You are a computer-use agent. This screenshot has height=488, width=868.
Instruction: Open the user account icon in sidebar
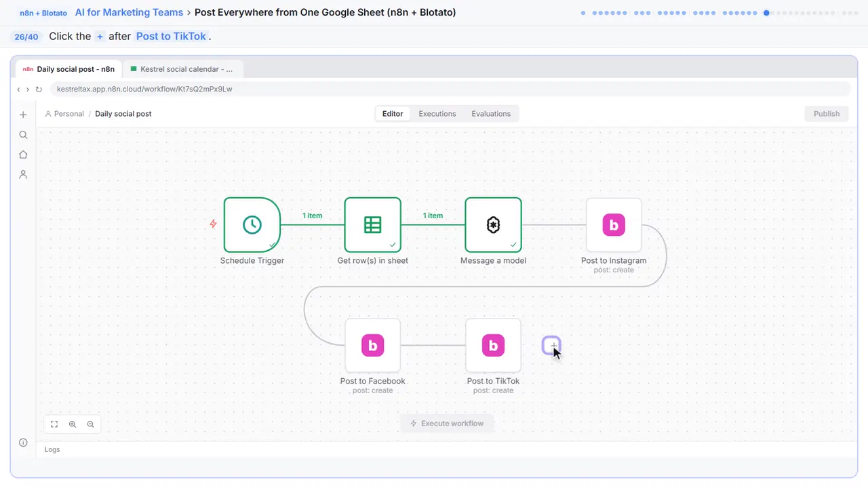pyautogui.click(x=23, y=174)
